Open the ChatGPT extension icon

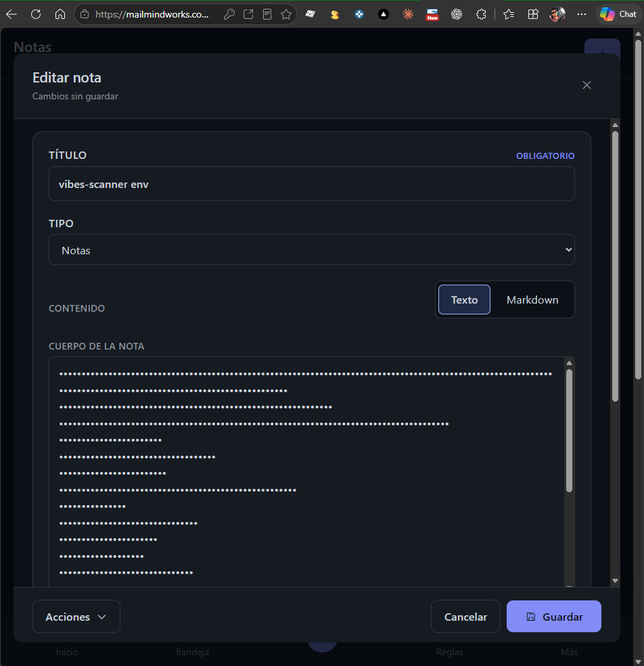click(457, 14)
